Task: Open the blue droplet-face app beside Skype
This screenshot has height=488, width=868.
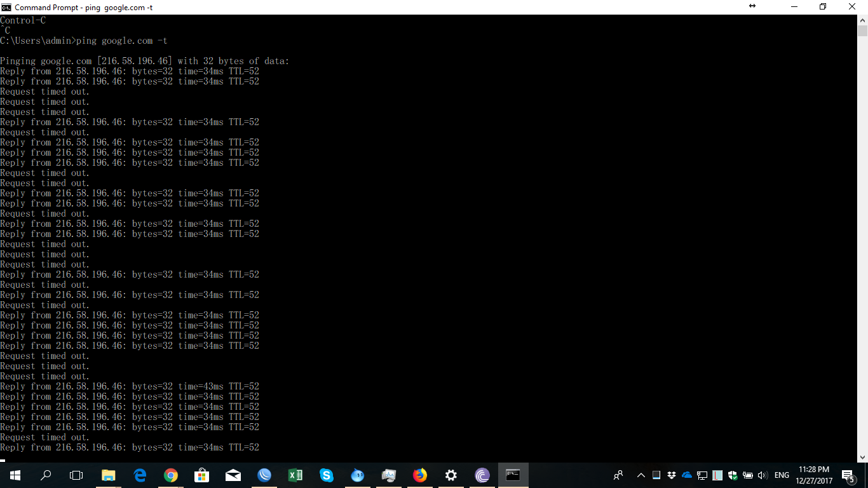Action: pos(358,475)
